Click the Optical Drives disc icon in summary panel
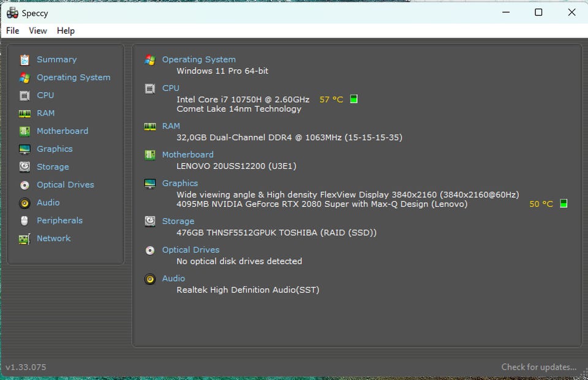This screenshot has height=380, width=588. pyautogui.click(x=150, y=250)
